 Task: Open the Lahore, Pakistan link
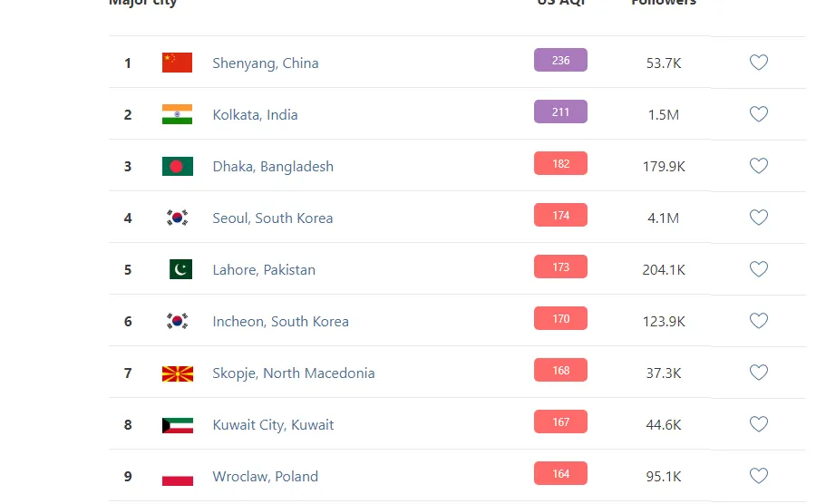[264, 269]
